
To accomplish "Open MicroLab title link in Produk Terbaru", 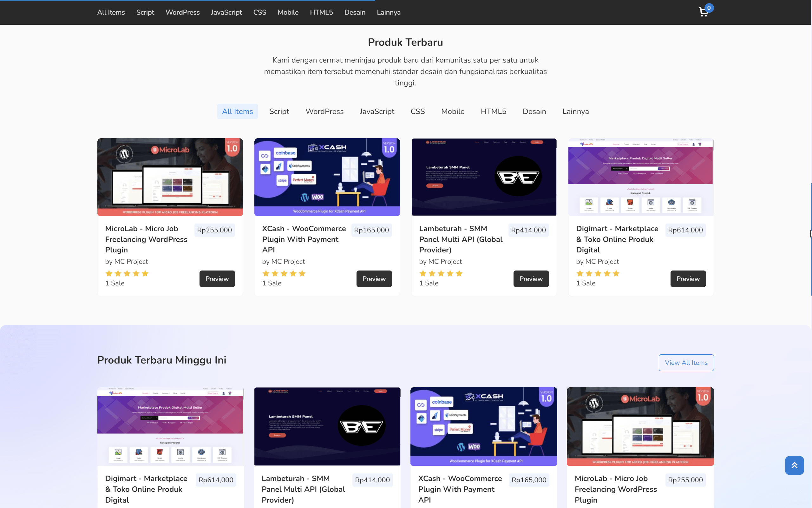I will tap(146, 239).
